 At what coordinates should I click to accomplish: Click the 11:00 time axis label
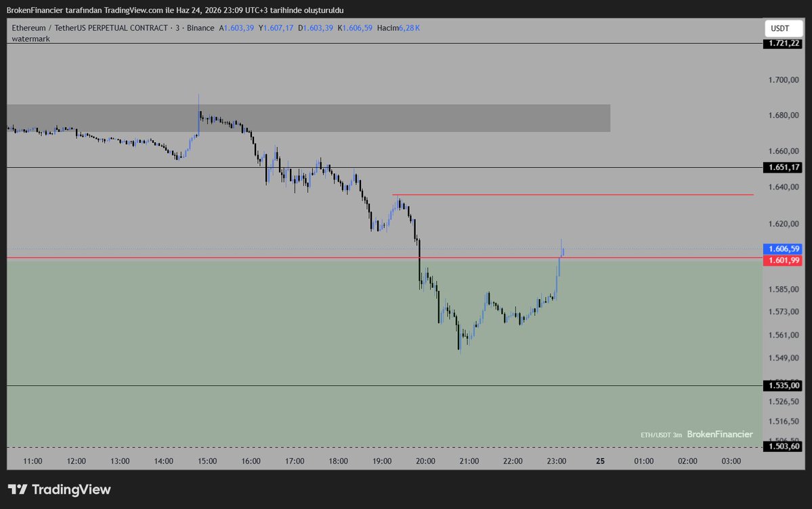[33, 461]
